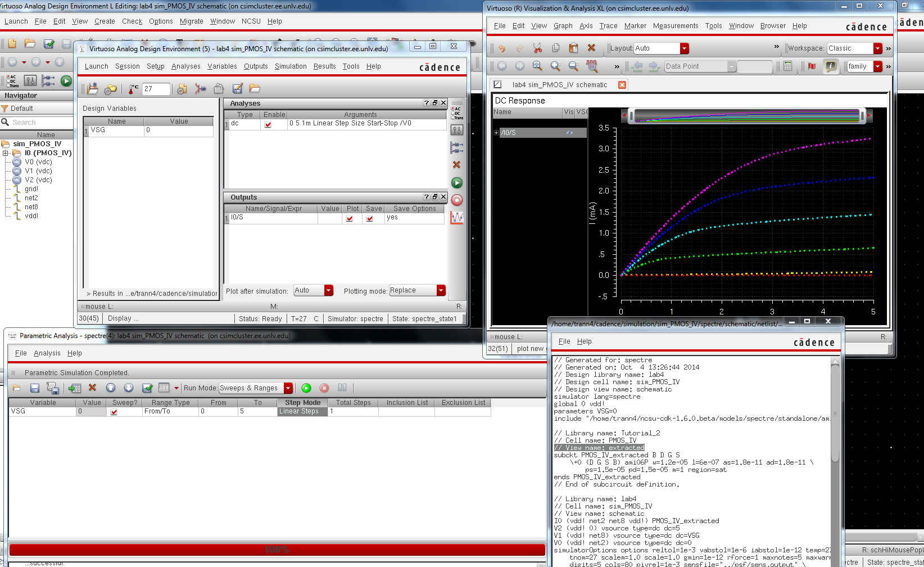Viewport: 924px width, 567px height.
Task: Toggle Enable checkbox for dc analysis
Action: click(x=268, y=124)
